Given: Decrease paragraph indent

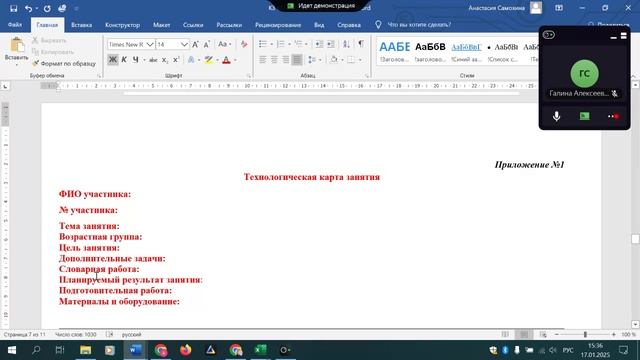Looking at the screenshot, I should (319, 44).
